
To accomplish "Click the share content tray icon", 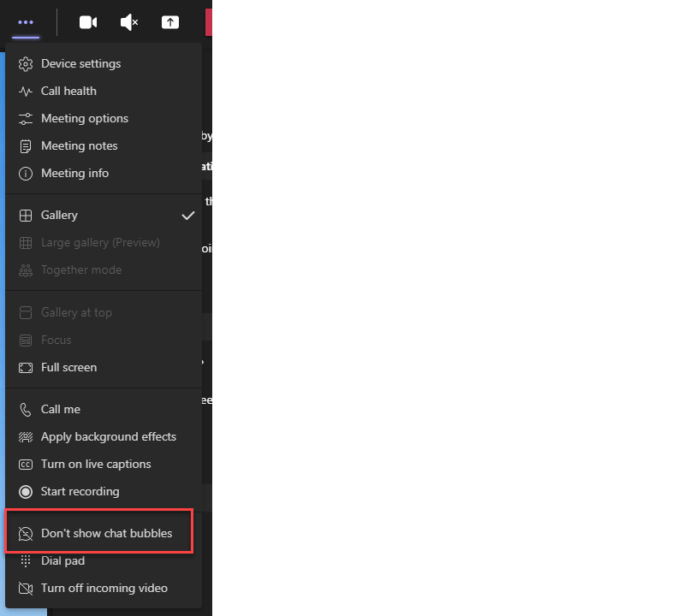I will pos(170,22).
